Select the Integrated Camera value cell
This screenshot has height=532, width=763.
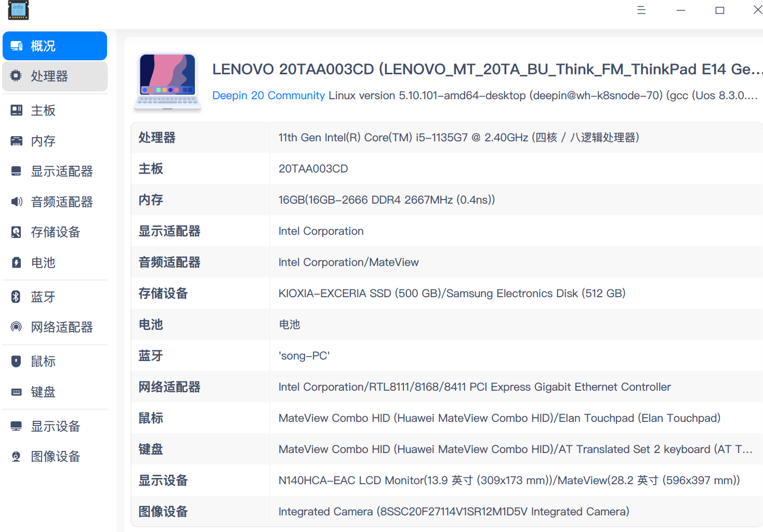click(454, 512)
